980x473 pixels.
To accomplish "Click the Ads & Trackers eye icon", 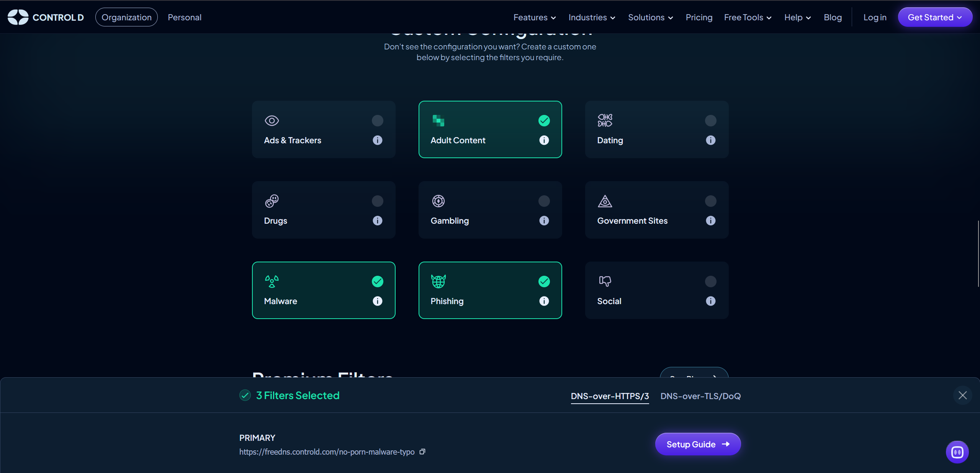I will (272, 121).
